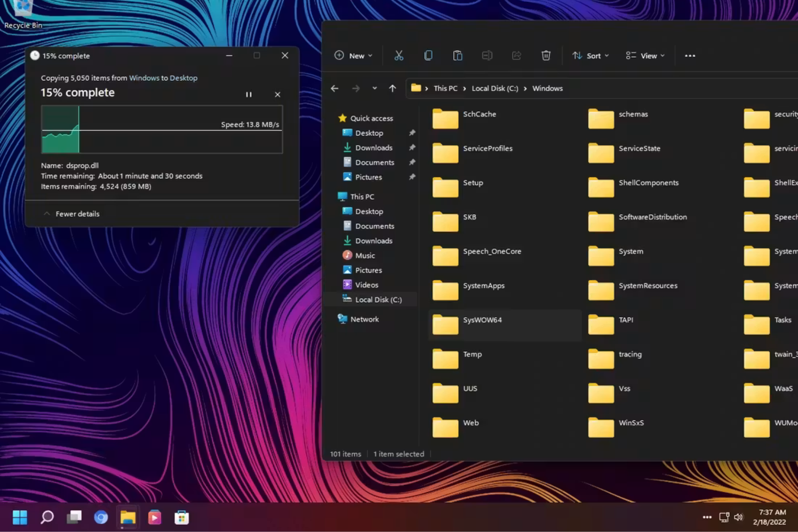Click the Delete trash can icon
The width and height of the screenshot is (798, 532).
pos(546,56)
